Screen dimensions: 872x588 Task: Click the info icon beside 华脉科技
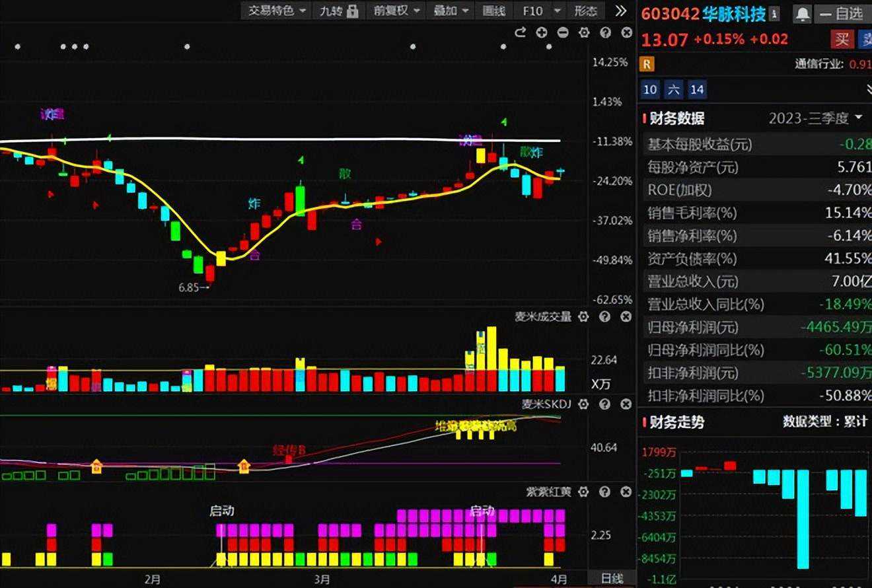tap(774, 13)
